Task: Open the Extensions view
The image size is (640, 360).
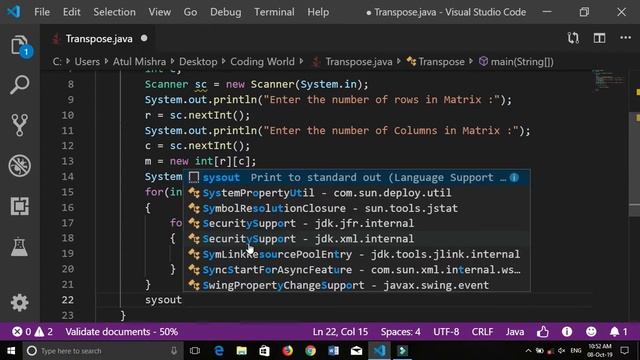Action: coord(20,206)
